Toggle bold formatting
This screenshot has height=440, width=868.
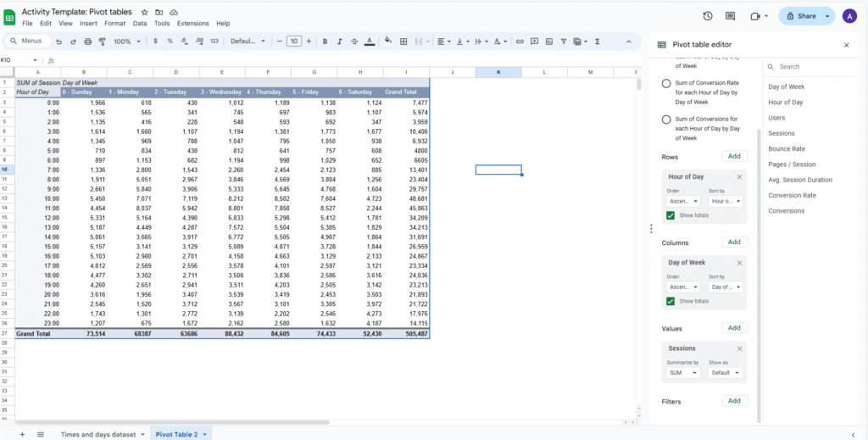pyautogui.click(x=325, y=41)
